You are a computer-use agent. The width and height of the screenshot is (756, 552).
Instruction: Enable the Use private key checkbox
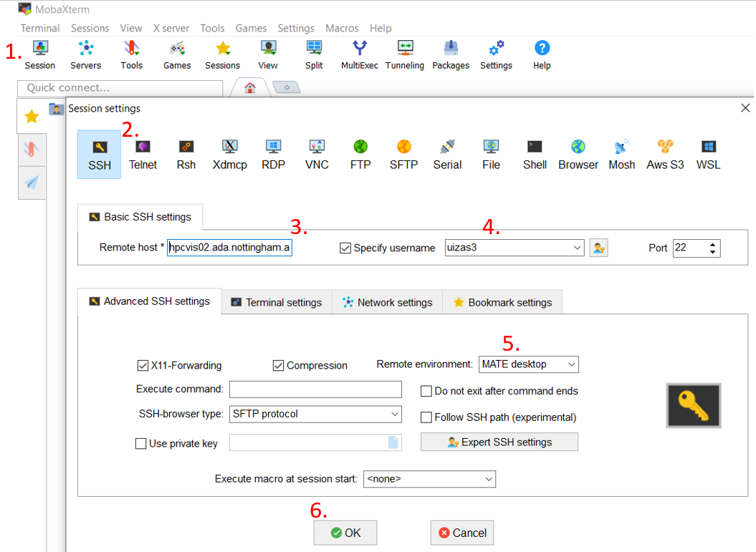140,444
